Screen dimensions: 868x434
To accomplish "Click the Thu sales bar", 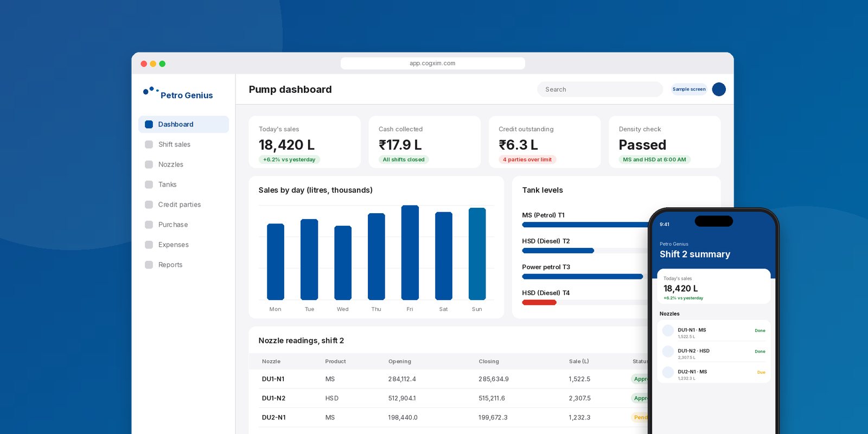I will (x=376, y=257).
